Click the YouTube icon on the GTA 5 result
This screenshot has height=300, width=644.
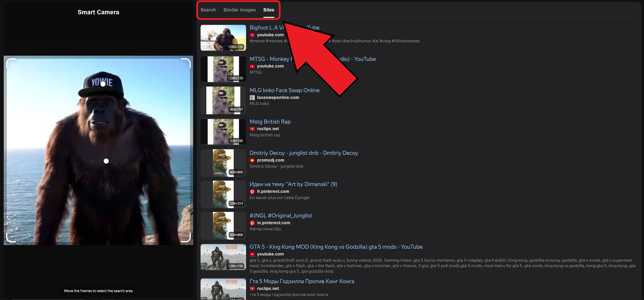(x=252, y=254)
